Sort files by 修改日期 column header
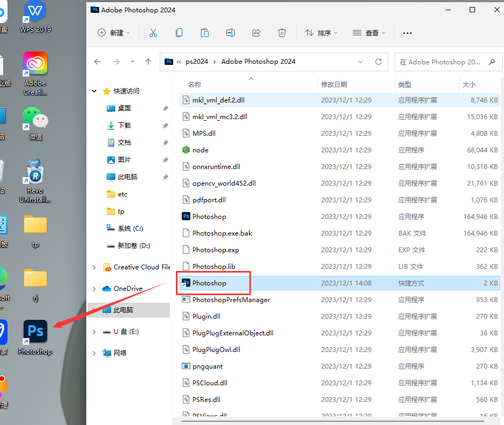This screenshot has height=425, width=504. [334, 85]
